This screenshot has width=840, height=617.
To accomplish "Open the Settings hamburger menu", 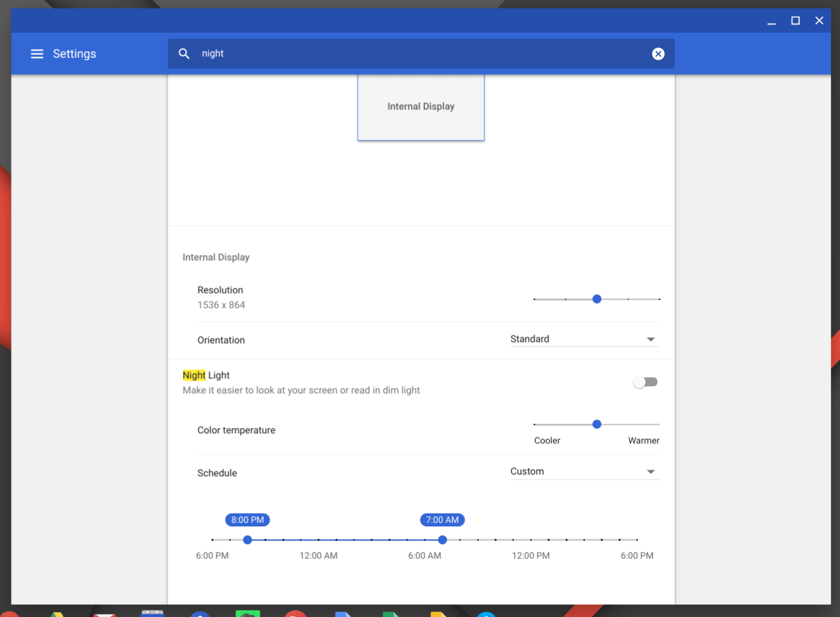I will click(x=37, y=54).
